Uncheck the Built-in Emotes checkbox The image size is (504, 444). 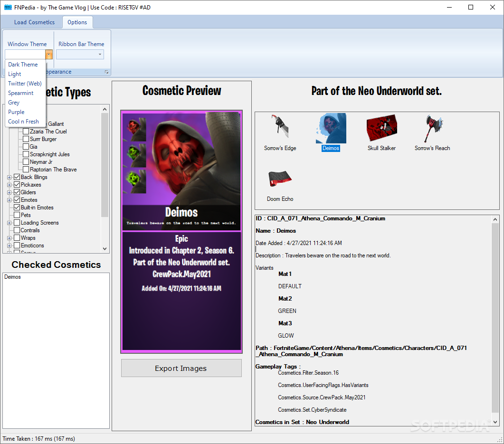tap(17, 208)
